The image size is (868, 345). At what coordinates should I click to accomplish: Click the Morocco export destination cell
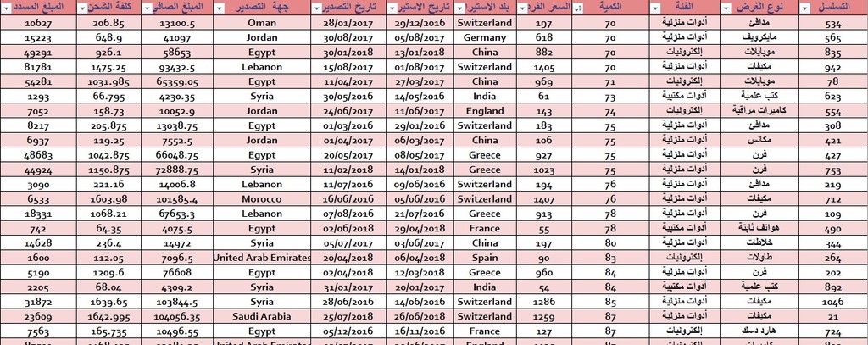[x=262, y=199]
